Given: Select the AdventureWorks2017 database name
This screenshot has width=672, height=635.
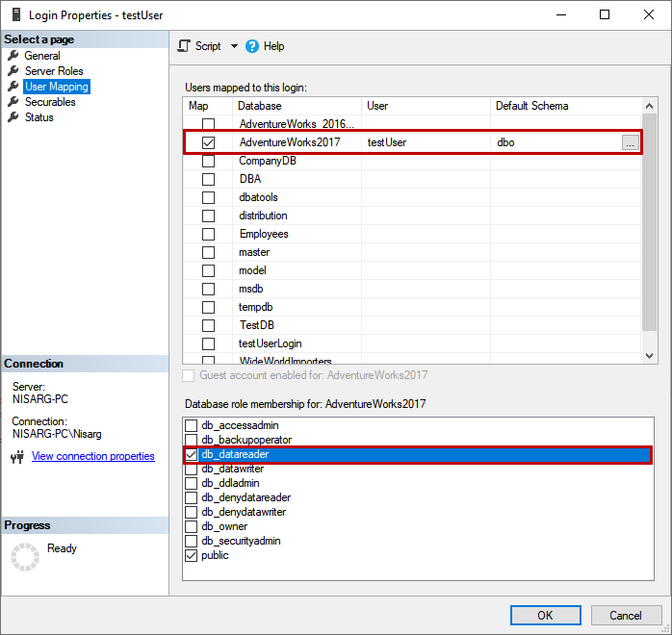Looking at the screenshot, I should (x=290, y=142).
